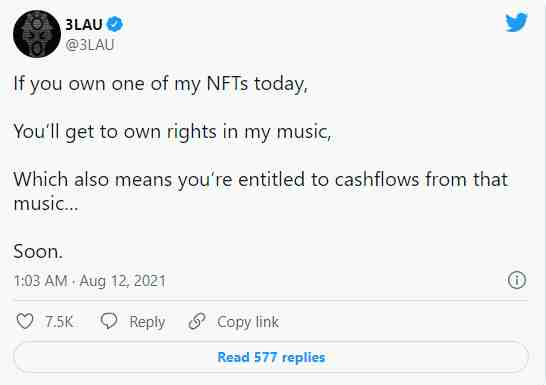Select the Copy link text
546x385 pixels.
click(x=248, y=322)
